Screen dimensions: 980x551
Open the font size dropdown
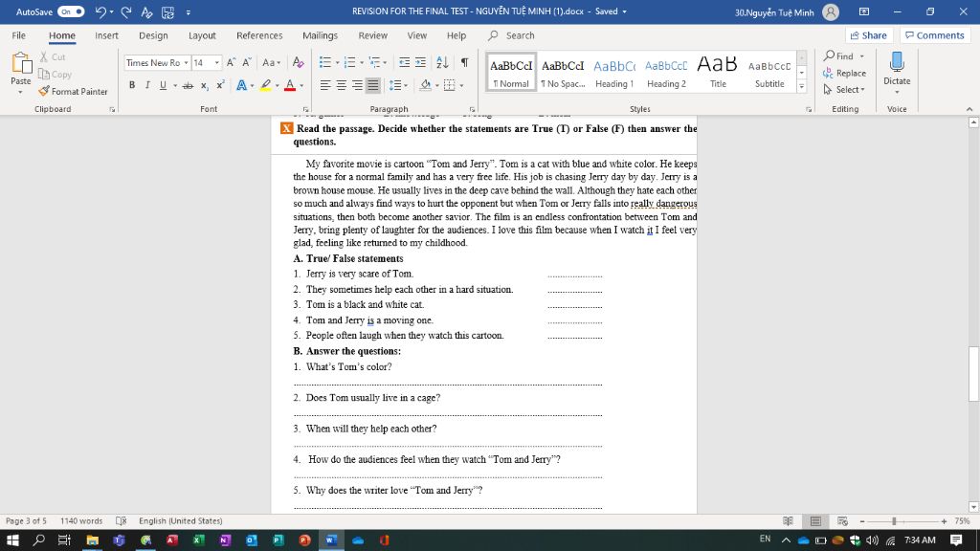tap(217, 62)
